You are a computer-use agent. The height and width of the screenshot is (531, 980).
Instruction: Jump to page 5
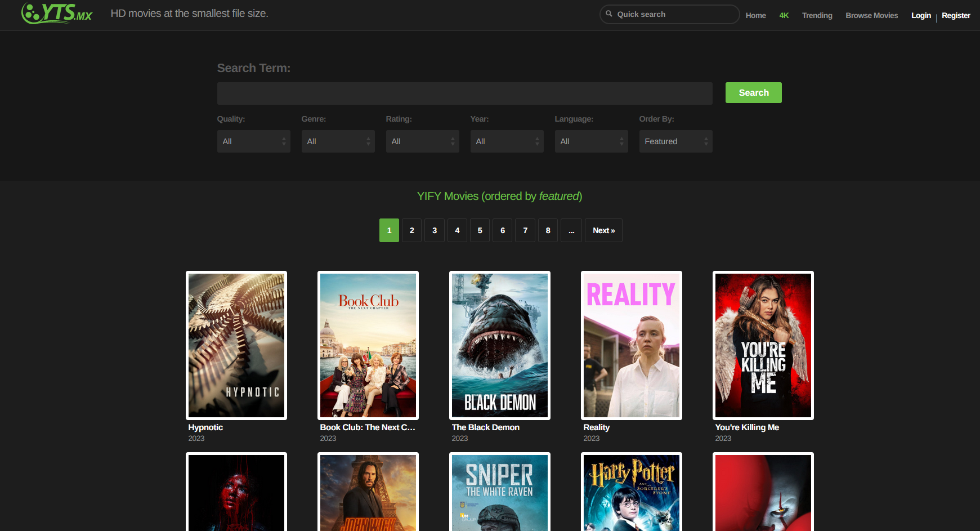click(x=480, y=230)
